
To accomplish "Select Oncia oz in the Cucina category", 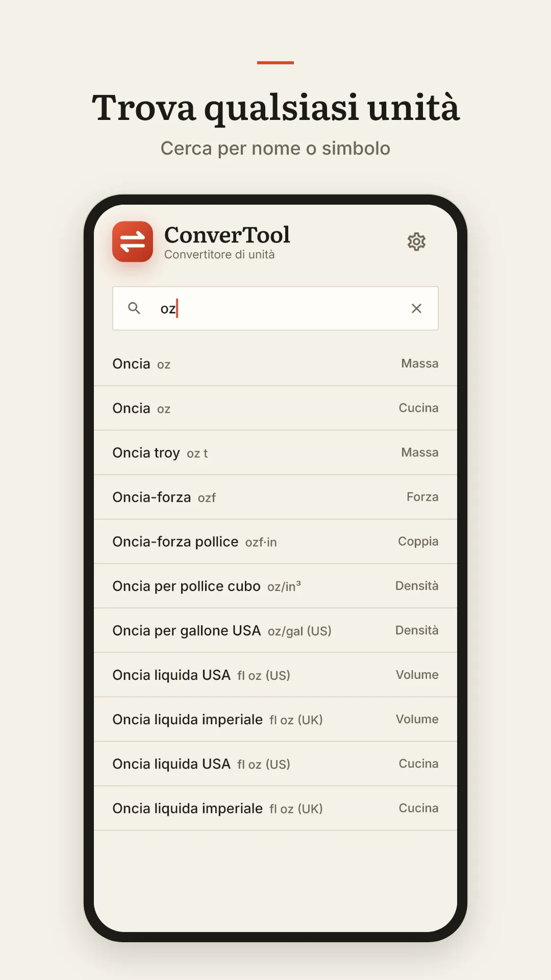I will 275,408.
